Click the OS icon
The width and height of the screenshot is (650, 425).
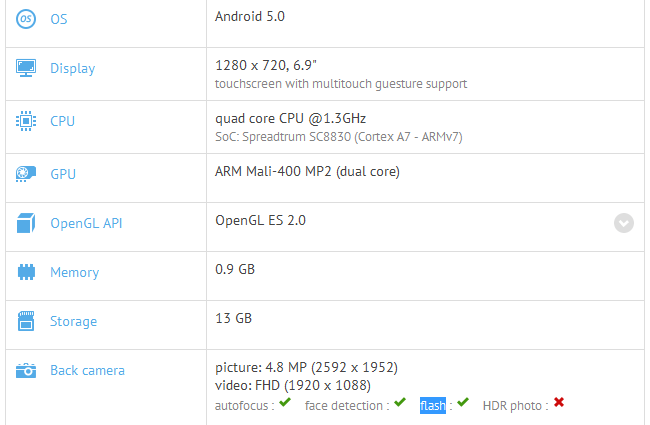[26, 18]
